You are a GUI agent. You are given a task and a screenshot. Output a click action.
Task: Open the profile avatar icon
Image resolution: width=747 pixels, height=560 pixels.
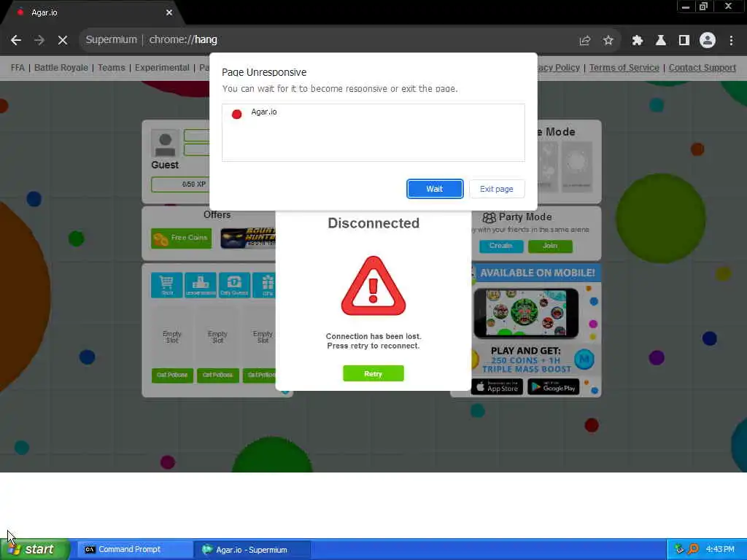pyautogui.click(x=708, y=41)
